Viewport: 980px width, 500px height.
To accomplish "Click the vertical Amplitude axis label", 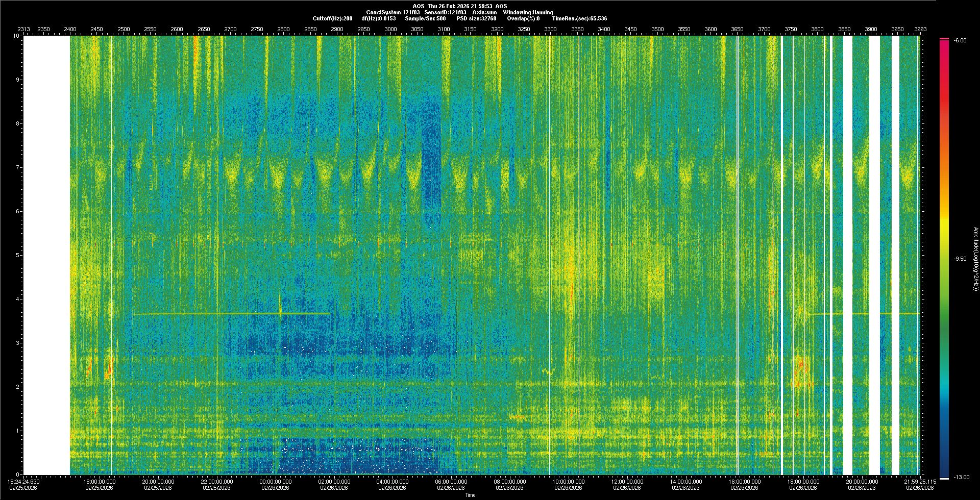I will point(975,259).
